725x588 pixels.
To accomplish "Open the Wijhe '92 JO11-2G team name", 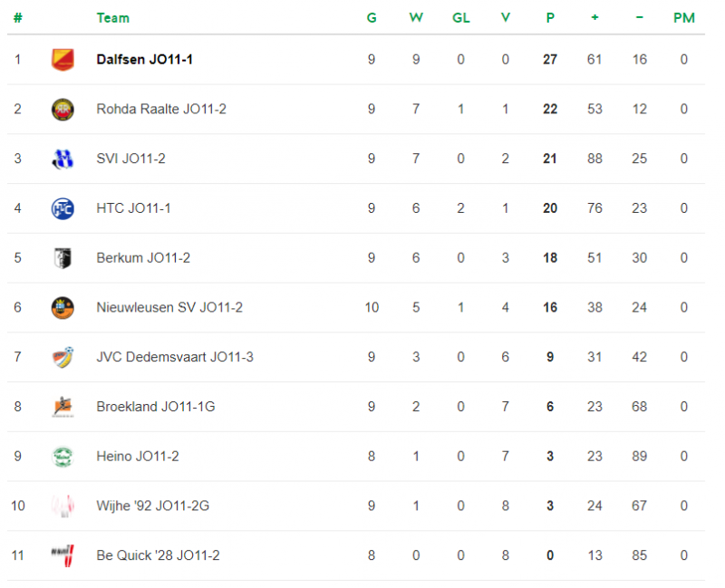I will pos(152,506).
